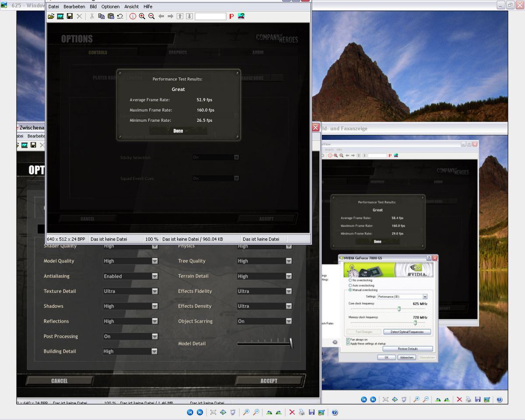Click the Open file icon in front IrfanView window
The width and height of the screenshot is (525, 420).
coord(51,16)
